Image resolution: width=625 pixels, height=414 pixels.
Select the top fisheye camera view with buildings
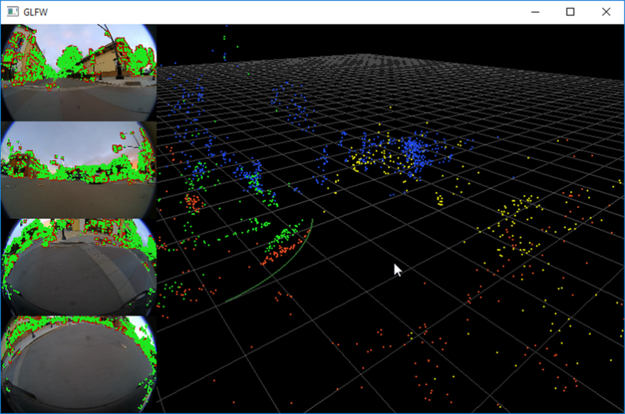79,73
